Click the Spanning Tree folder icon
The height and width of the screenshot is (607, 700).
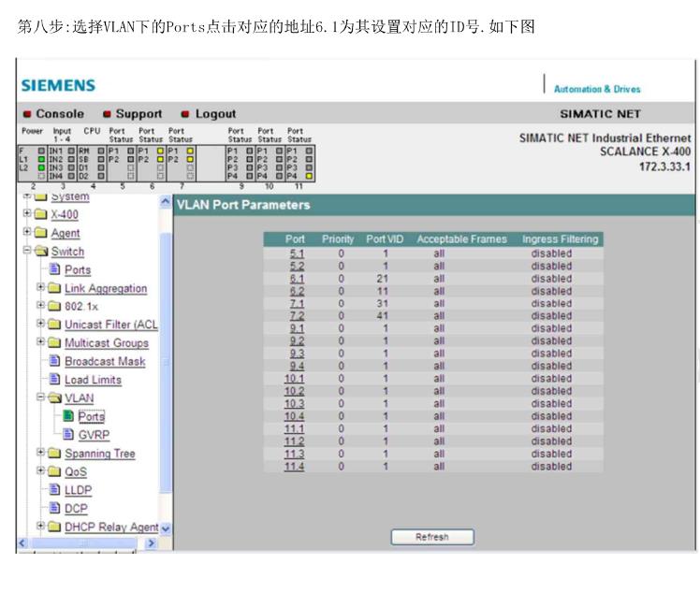(54, 454)
